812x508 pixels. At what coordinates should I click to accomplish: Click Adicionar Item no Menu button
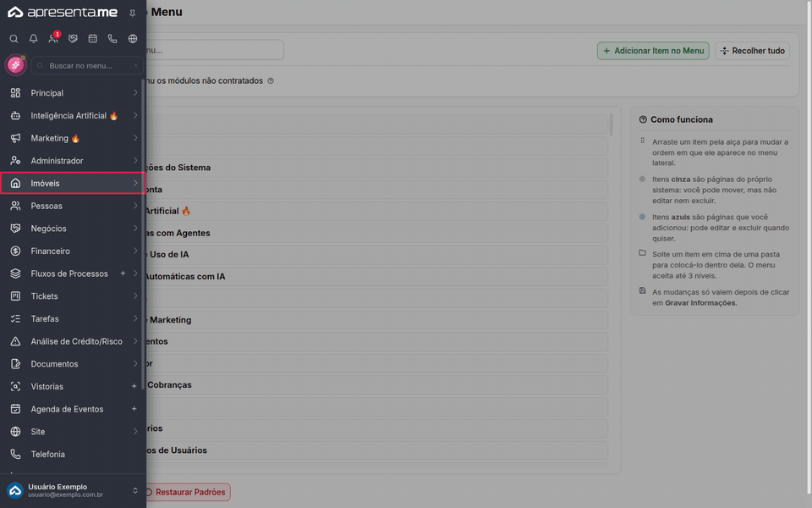coord(653,51)
